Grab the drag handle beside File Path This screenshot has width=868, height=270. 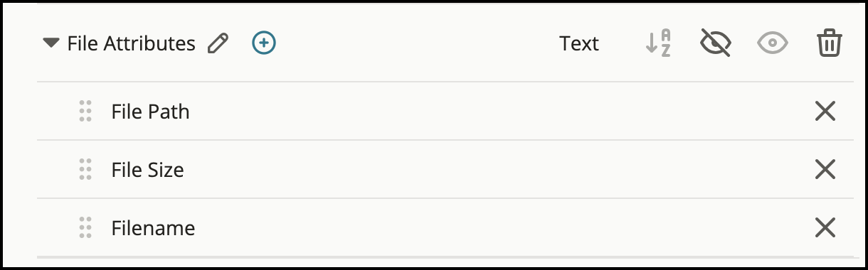[x=85, y=112]
